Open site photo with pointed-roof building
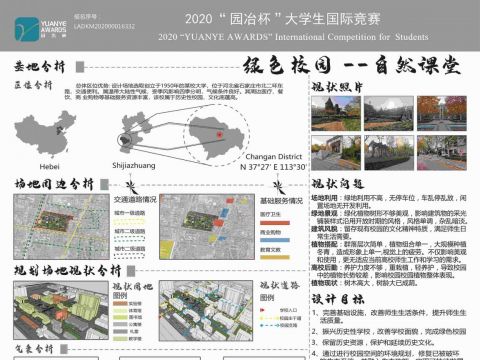 [336, 113]
